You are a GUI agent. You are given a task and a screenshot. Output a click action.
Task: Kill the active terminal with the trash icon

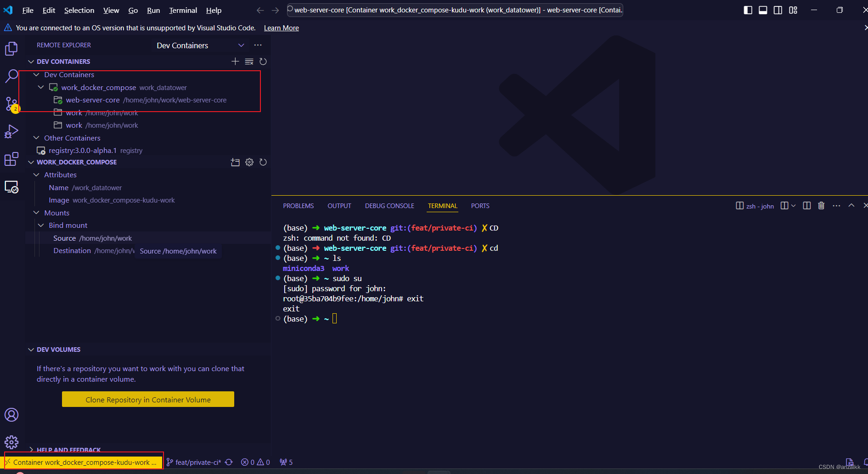(821, 205)
